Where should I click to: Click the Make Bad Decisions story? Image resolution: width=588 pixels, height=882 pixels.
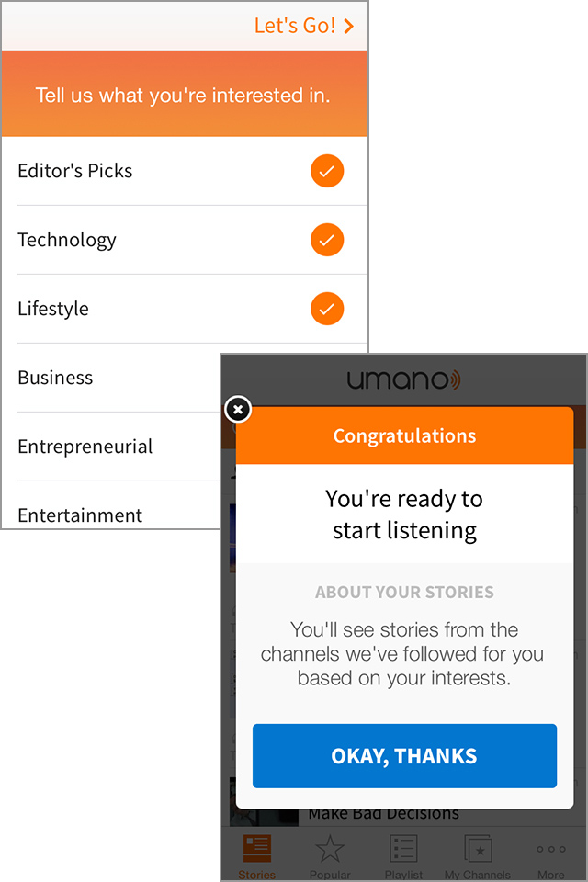click(383, 814)
